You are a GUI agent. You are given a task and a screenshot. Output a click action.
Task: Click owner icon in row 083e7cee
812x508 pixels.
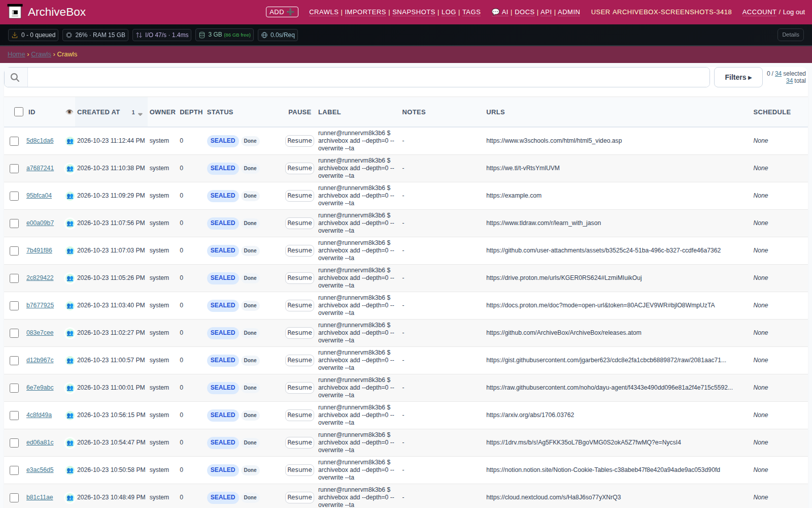[x=70, y=333]
